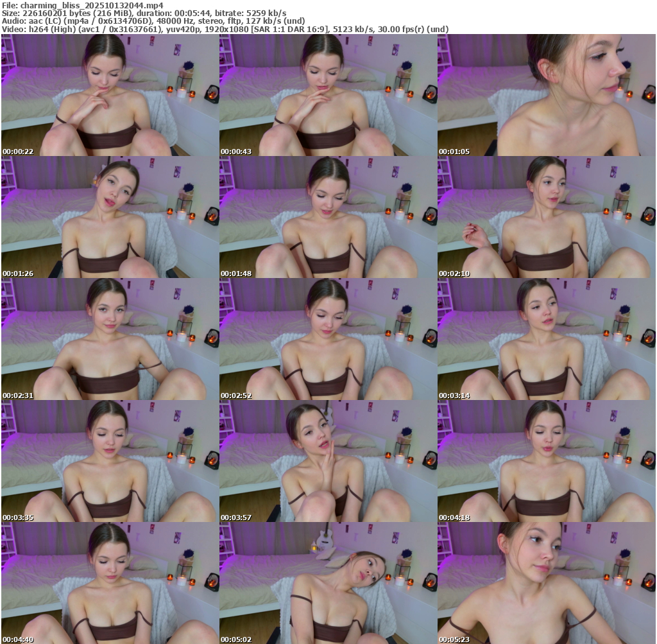Open the last frame at 00:05:23

pos(546,583)
